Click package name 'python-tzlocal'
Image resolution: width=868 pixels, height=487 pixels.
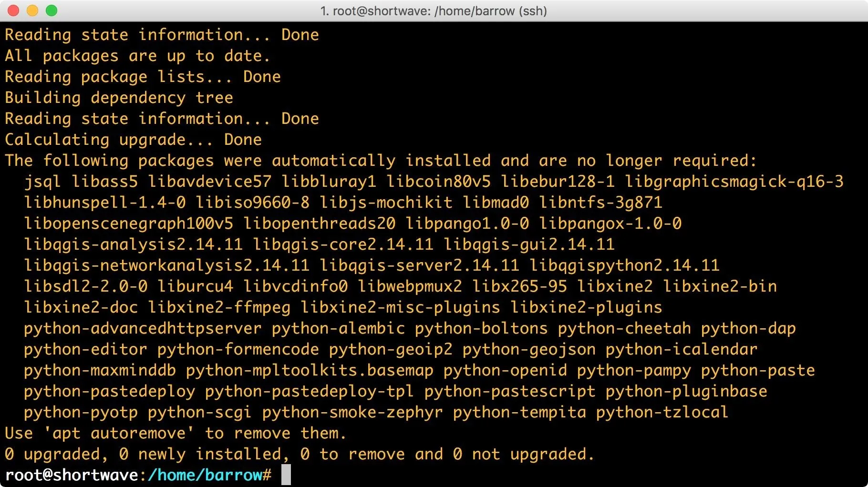pos(663,412)
